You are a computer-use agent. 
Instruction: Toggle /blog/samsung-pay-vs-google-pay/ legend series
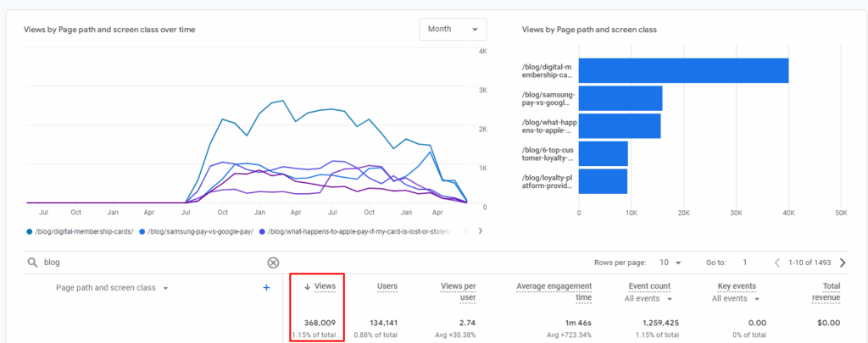pos(197,232)
